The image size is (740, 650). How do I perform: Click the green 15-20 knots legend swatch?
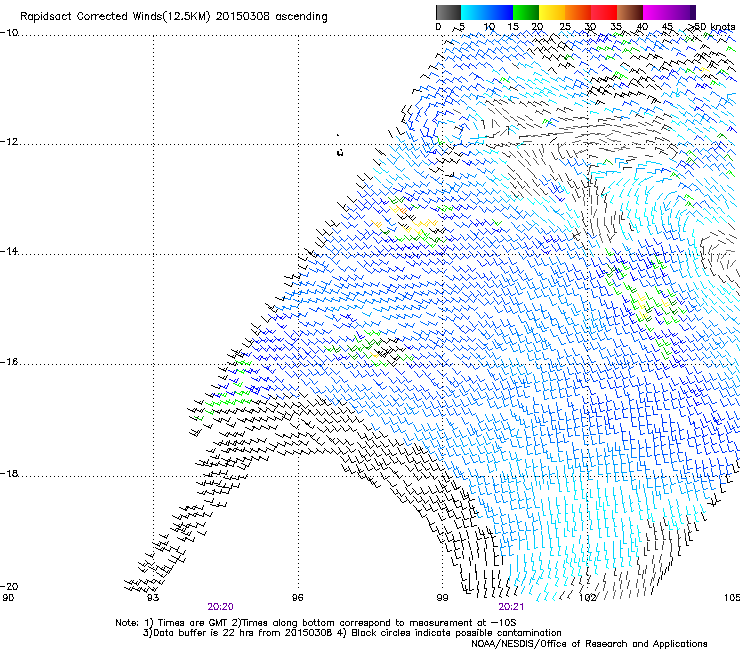[x=526, y=12]
